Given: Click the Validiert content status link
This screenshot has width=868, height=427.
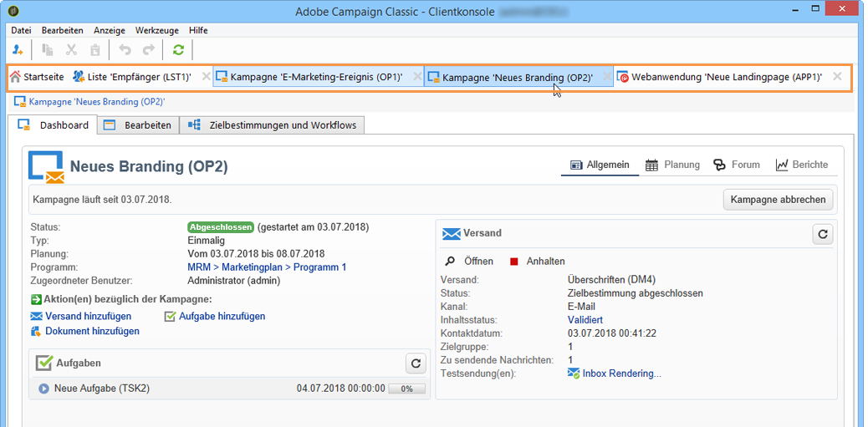Looking at the screenshot, I should [585, 320].
